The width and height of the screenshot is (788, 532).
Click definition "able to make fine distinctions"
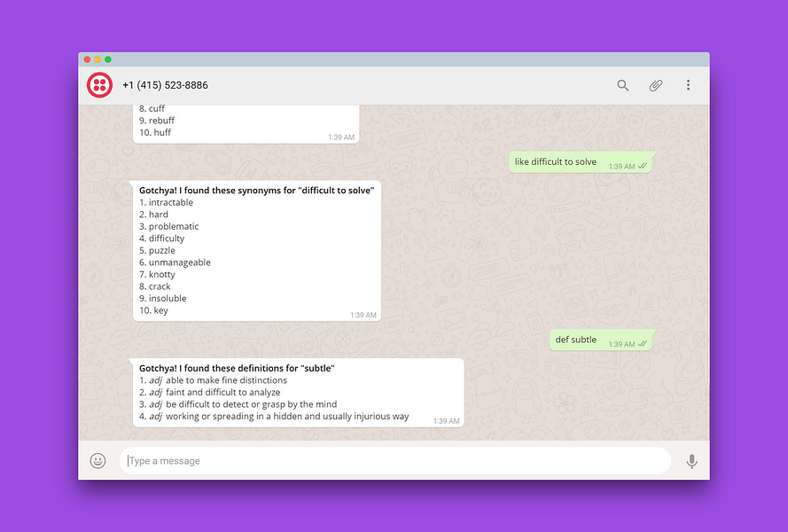[226, 380]
